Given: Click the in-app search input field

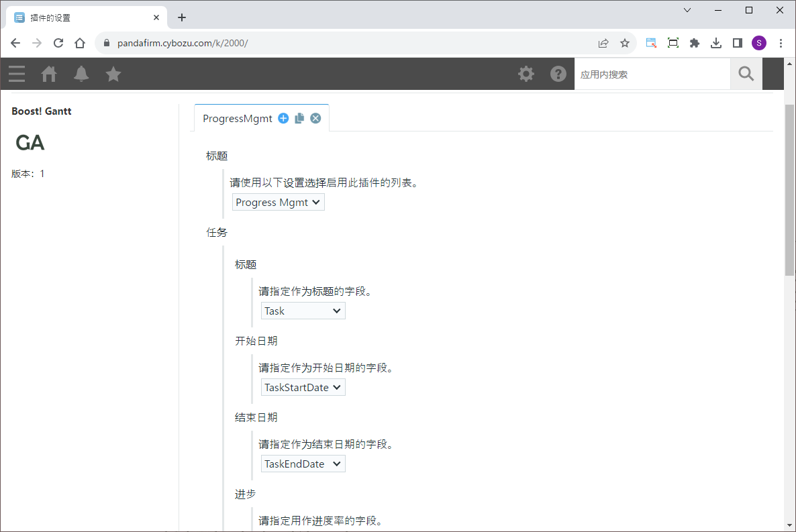Looking at the screenshot, I should click(x=652, y=74).
